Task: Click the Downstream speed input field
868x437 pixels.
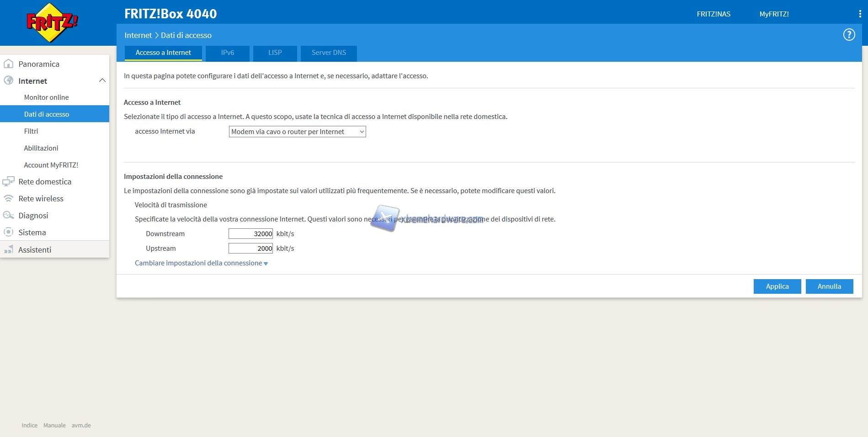Action: pos(250,234)
